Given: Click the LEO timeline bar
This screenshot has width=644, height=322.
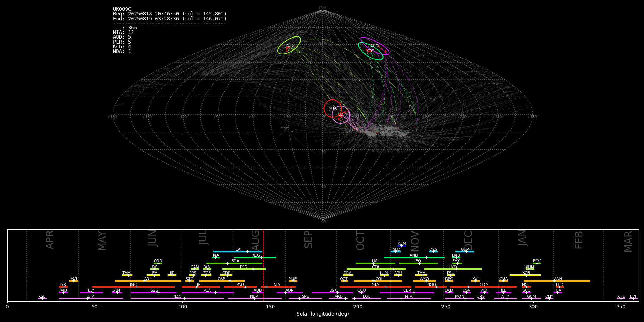Looking at the screenshot, I should click(418, 263).
